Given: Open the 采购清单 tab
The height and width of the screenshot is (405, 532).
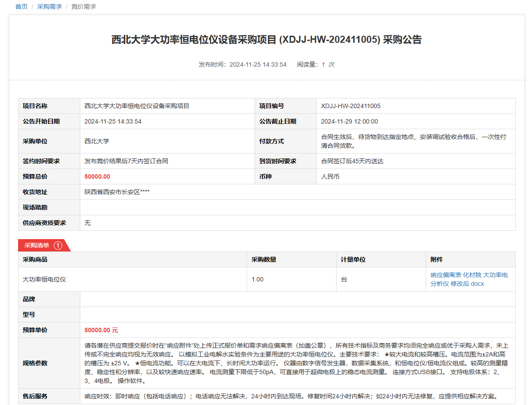Looking at the screenshot, I should pos(37,245).
